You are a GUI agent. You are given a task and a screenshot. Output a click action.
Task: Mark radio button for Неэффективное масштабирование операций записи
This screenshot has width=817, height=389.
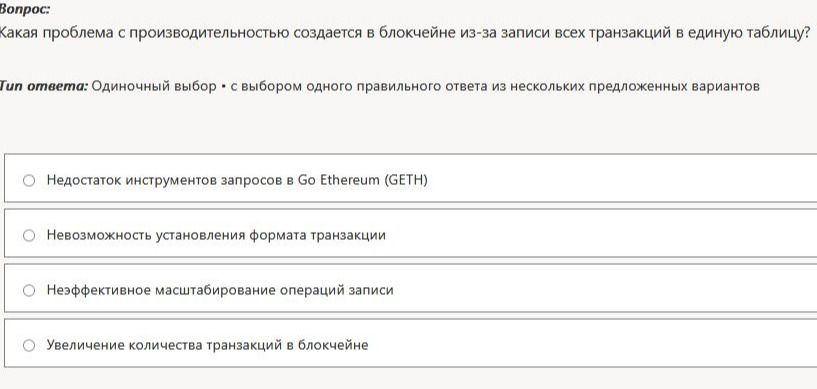click(x=29, y=290)
